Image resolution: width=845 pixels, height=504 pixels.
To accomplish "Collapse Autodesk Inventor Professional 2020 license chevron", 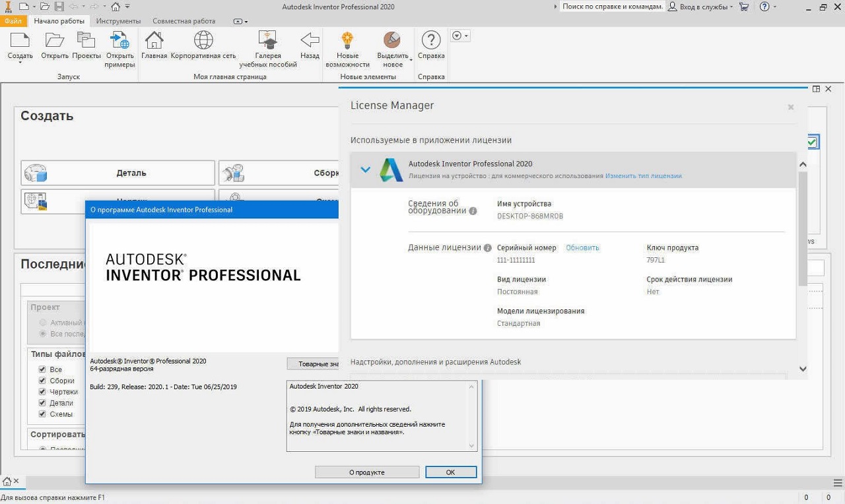I will coord(365,170).
